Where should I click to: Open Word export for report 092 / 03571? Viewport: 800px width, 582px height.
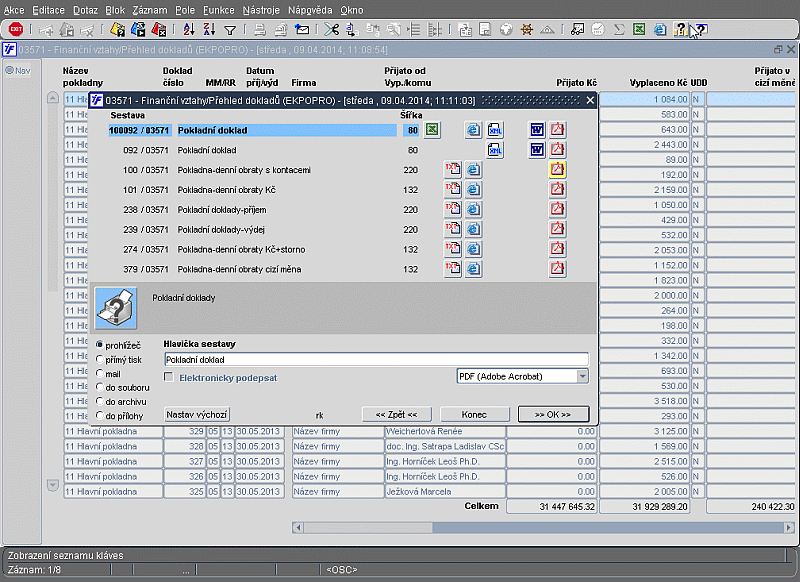[536, 150]
